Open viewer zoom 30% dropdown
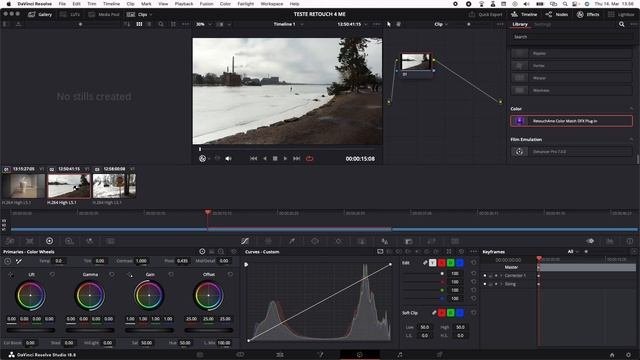The width and height of the screenshot is (640, 360). pyautogui.click(x=203, y=24)
